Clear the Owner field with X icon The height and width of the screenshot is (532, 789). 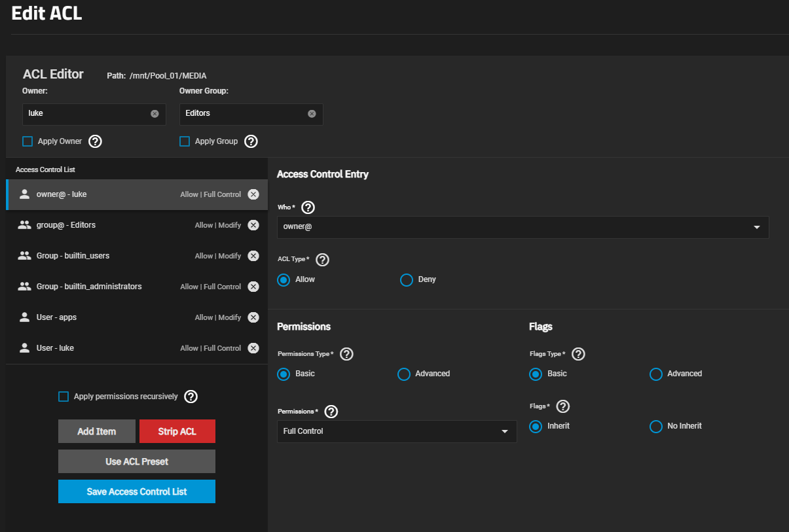click(155, 114)
